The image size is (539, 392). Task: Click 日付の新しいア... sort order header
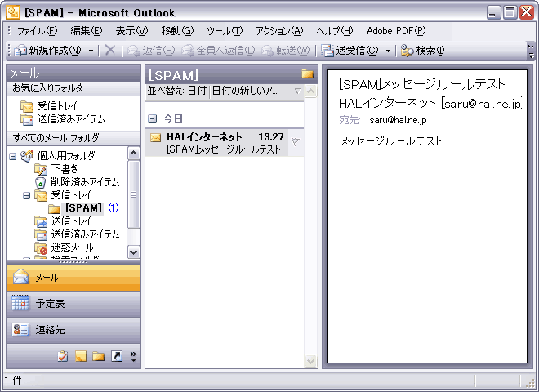coord(256,91)
